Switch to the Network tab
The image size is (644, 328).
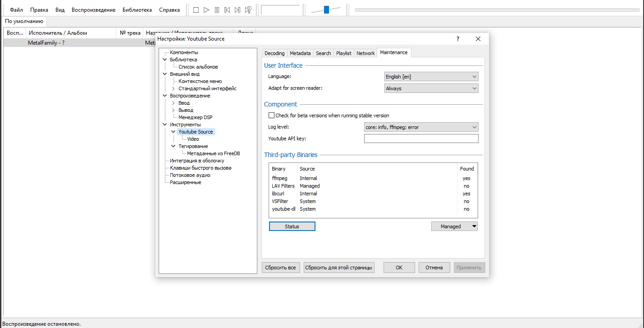365,53
